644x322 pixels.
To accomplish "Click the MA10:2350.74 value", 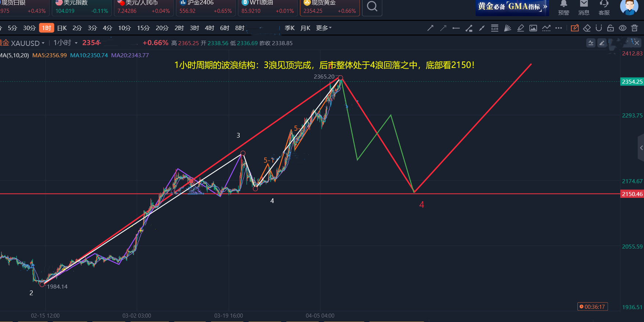I will 89,55.
